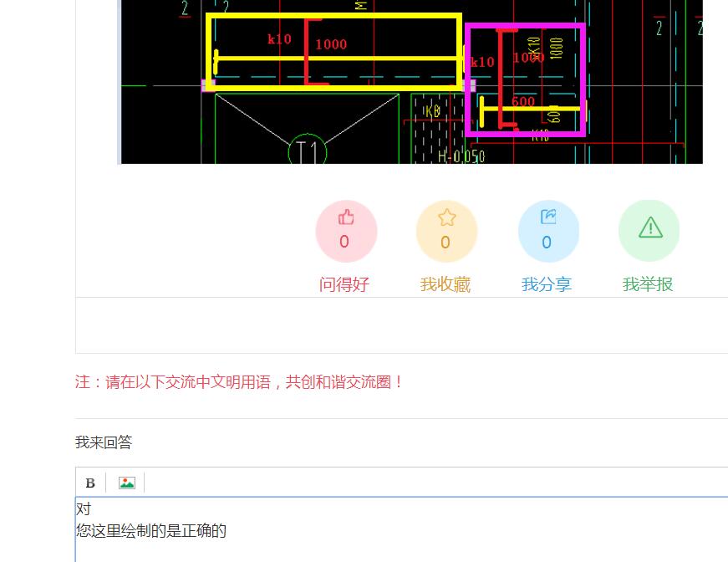This screenshot has width=728, height=562.
Task: Click the 我收藏 label
Action: [445, 284]
